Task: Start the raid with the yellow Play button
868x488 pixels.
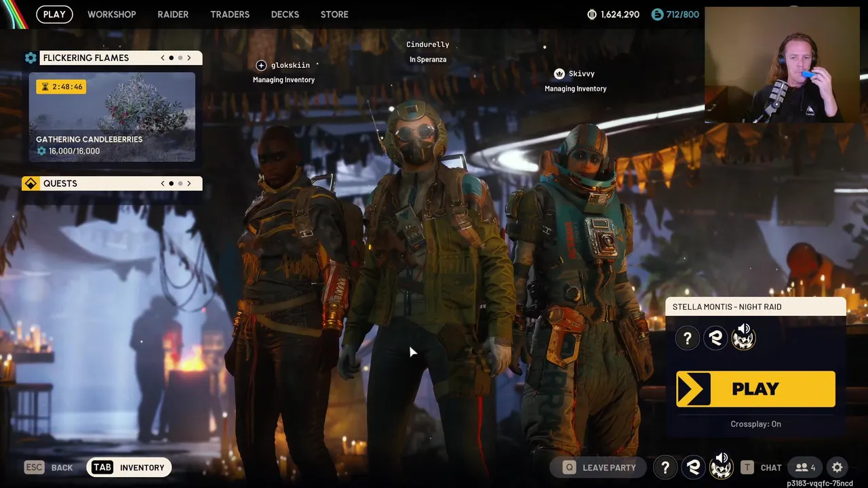Action: (755, 389)
